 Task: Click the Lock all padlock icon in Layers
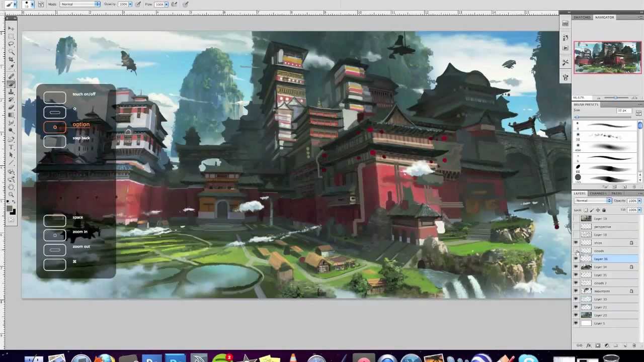(604, 210)
